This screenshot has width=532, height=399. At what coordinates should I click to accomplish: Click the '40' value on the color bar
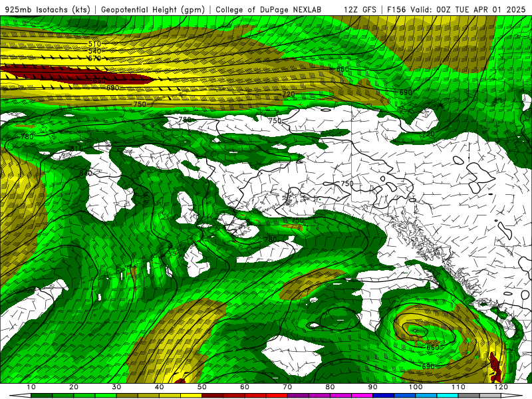(159, 387)
